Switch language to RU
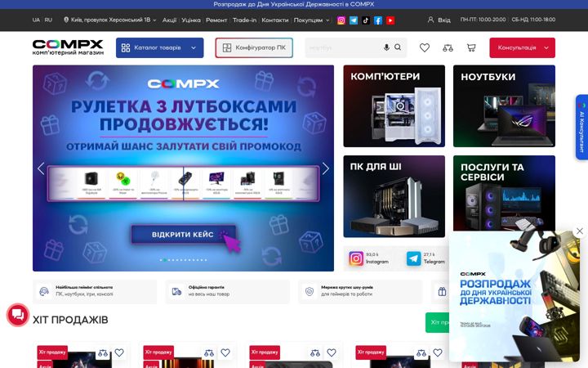This screenshot has width=588, height=368. coord(48,20)
